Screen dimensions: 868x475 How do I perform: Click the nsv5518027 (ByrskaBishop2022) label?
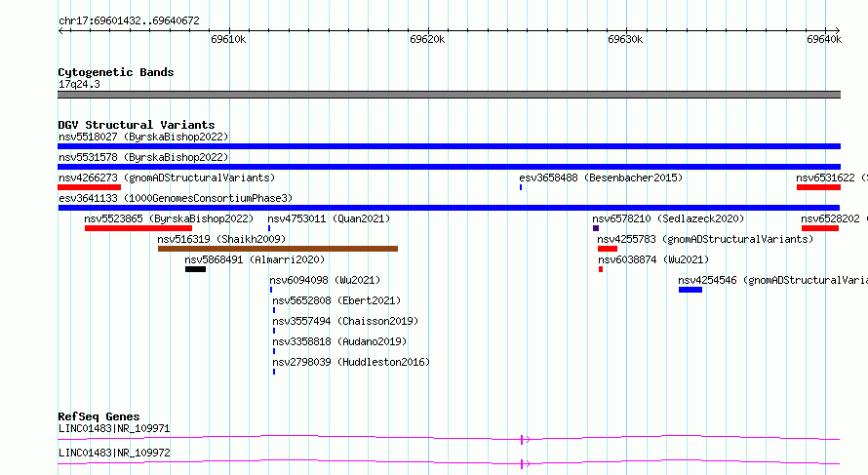[x=143, y=137]
